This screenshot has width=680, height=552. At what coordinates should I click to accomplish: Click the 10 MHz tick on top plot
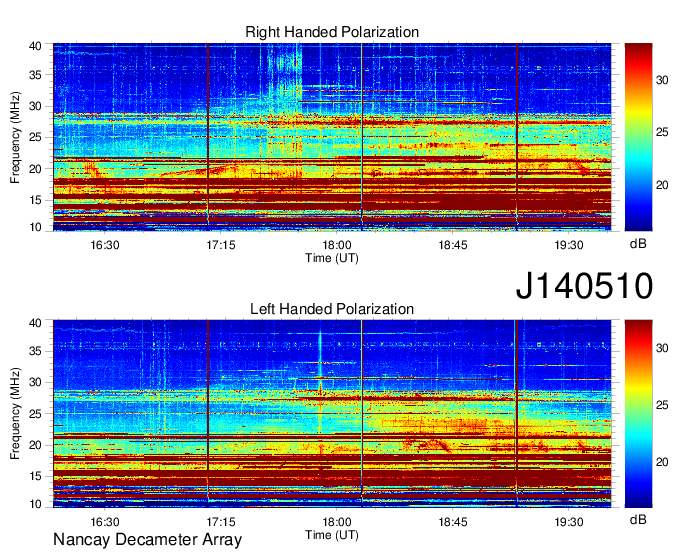tap(36, 227)
